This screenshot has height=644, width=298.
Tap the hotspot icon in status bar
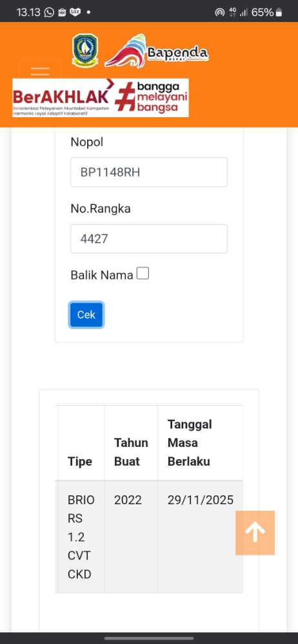220,12
